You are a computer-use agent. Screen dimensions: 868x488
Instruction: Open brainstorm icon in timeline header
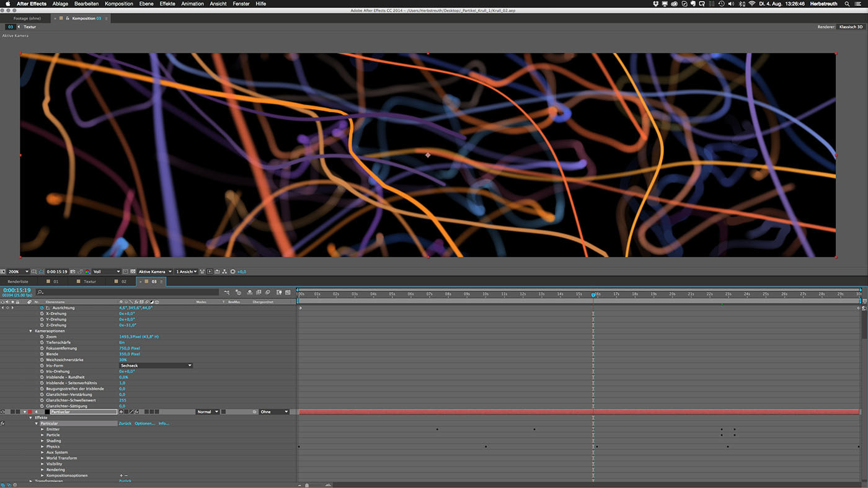(x=279, y=292)
